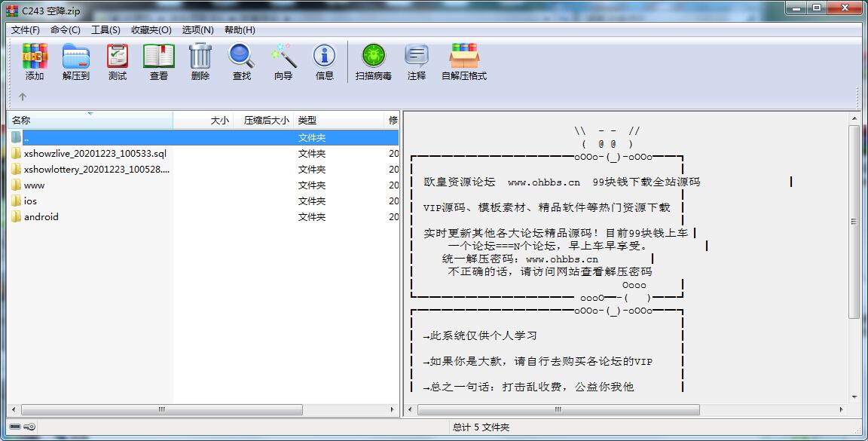Open the Tools (工具) menu
This screenshot has height=441, width=868.
pos(105,30)
